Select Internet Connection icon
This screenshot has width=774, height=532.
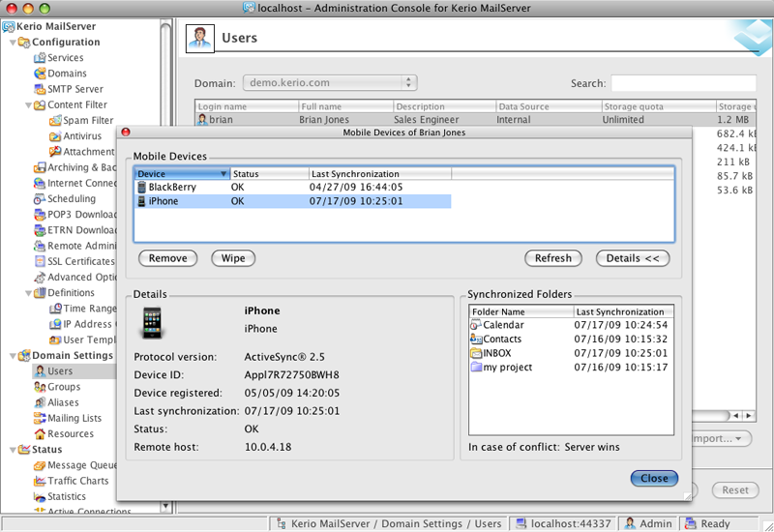click(40, 184)
